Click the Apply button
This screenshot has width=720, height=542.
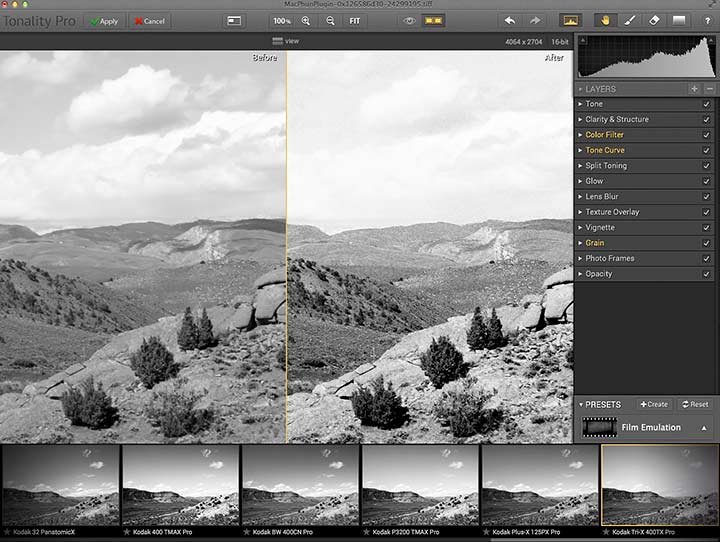[104, 21]
